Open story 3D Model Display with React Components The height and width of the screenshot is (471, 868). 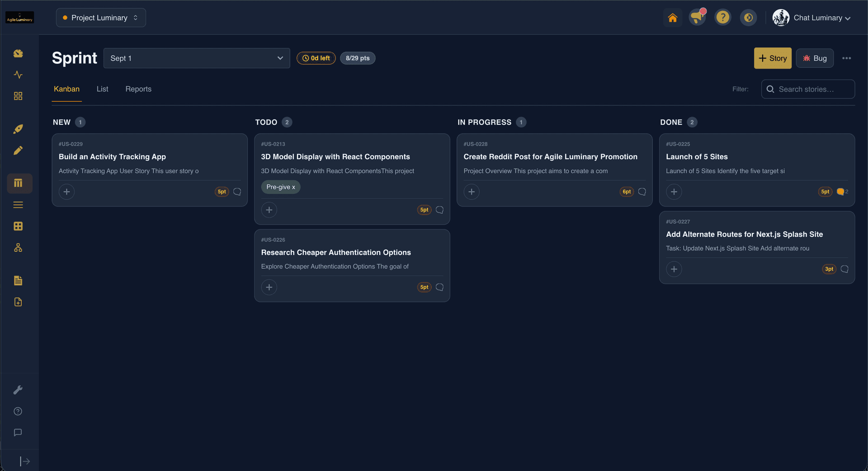[335, 157]
